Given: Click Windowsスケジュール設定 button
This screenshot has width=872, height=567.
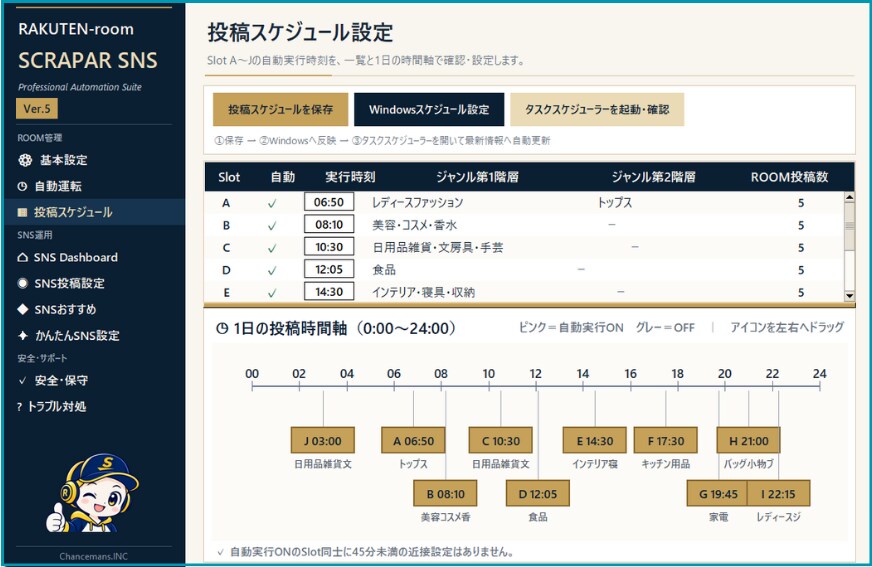Looking at the screenshot, I should (429, 110).
